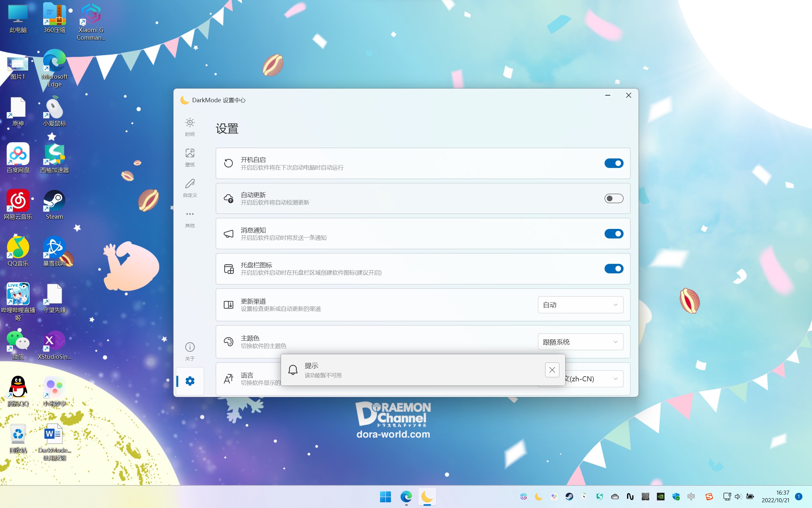The height and width of the screenshot is (508, 812).
Task: Click the battery icon in system tray
Action: (x=750, y=497)
